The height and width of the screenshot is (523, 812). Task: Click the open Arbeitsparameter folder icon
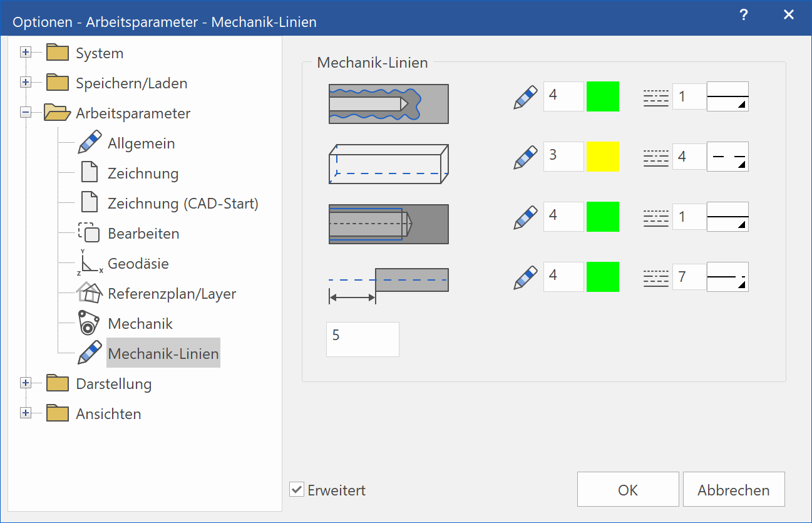57,113
